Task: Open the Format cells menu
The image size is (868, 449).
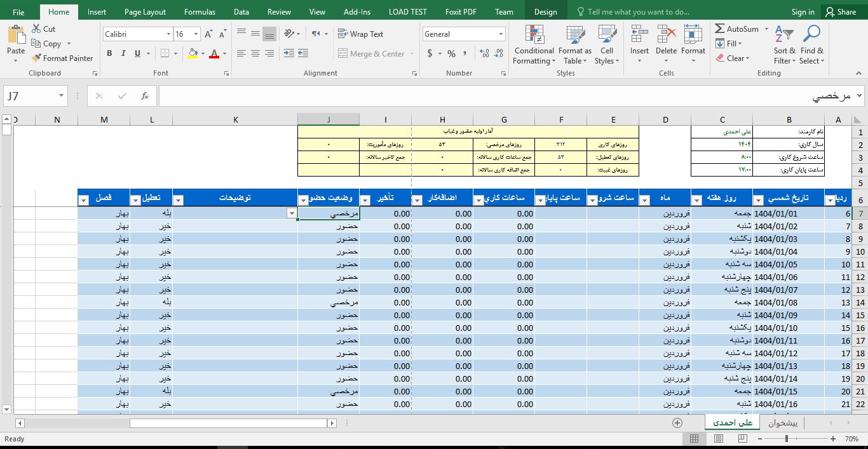Action: click(x=693, y=44)
